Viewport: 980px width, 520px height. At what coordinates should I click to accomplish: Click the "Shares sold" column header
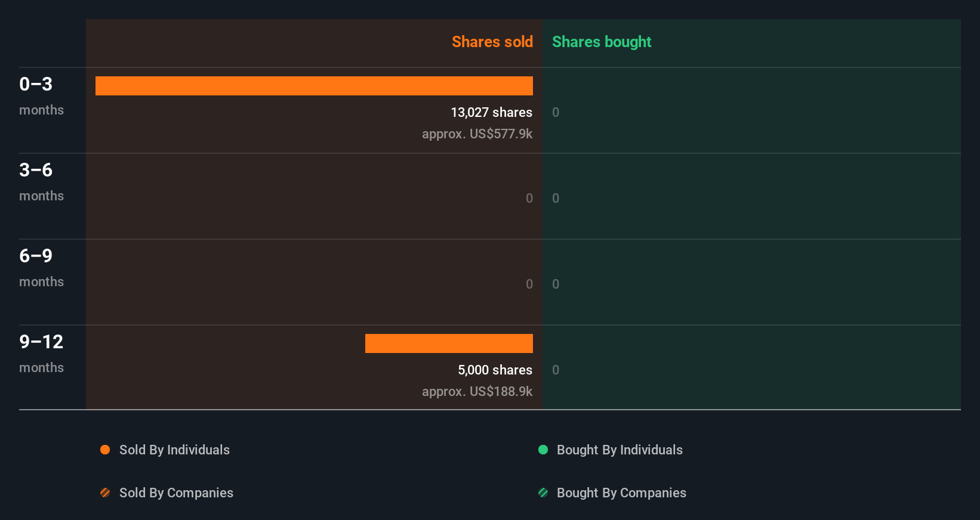coord(492,42)
